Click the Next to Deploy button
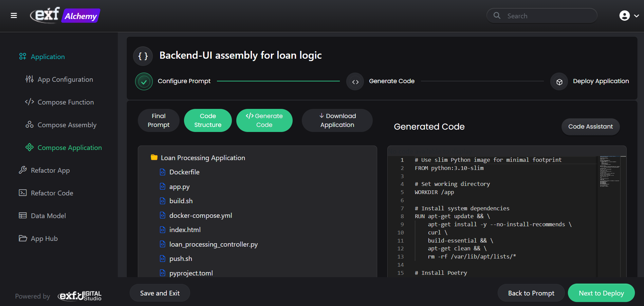Image resolution: width=644 pixels, height=306 pixels. tap(601, 293)
